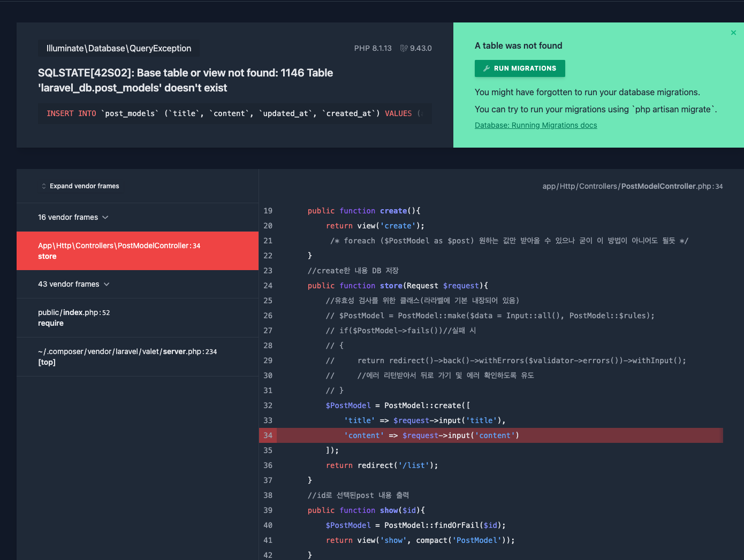Click the 'public function create(){' code line
Viewport: 744px width, 560px height.
point(364,211)
